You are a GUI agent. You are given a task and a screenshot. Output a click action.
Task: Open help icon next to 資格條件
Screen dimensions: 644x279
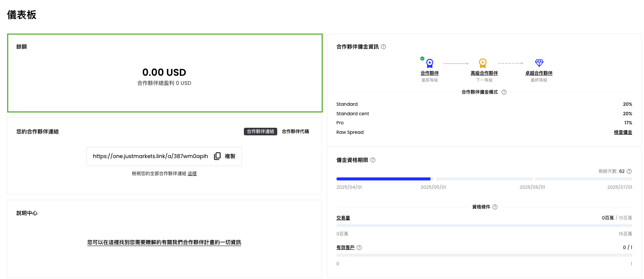(x=495, y=207)
